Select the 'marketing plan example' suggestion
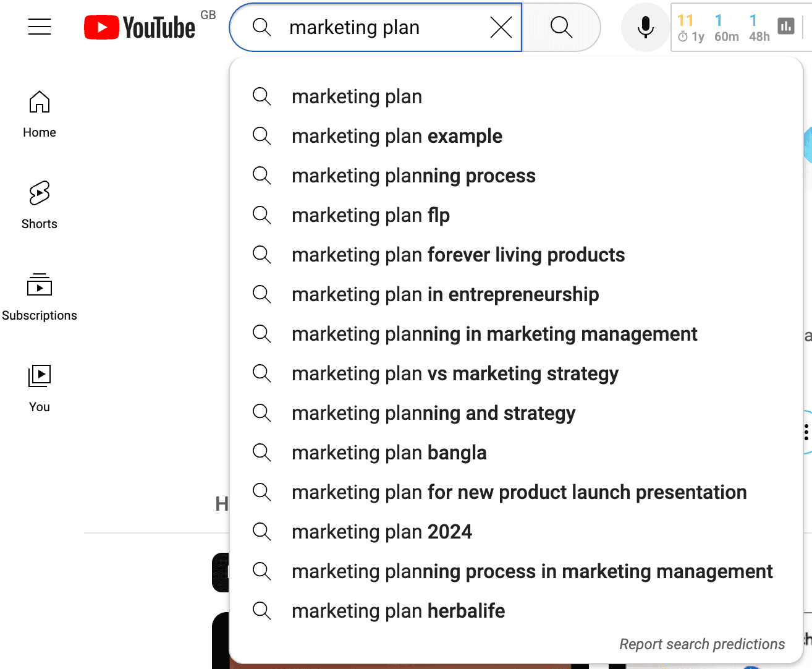Screen dimensions: 812x669 tap(397, 136)
